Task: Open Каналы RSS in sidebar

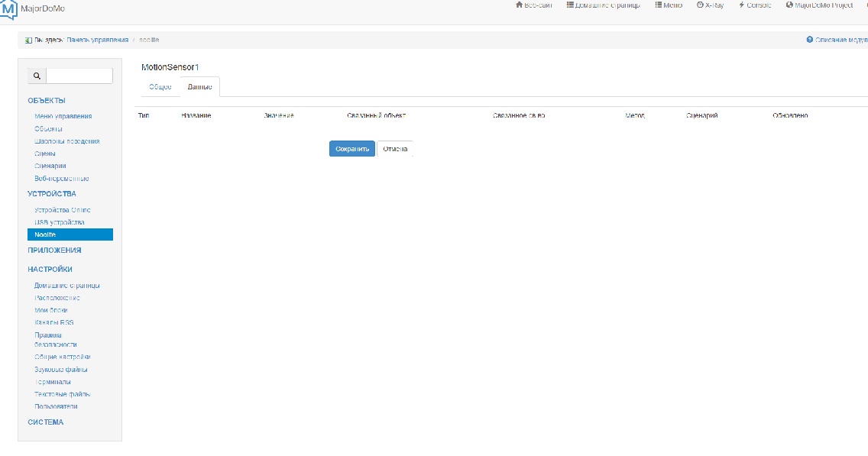Action: coord(53,322)
